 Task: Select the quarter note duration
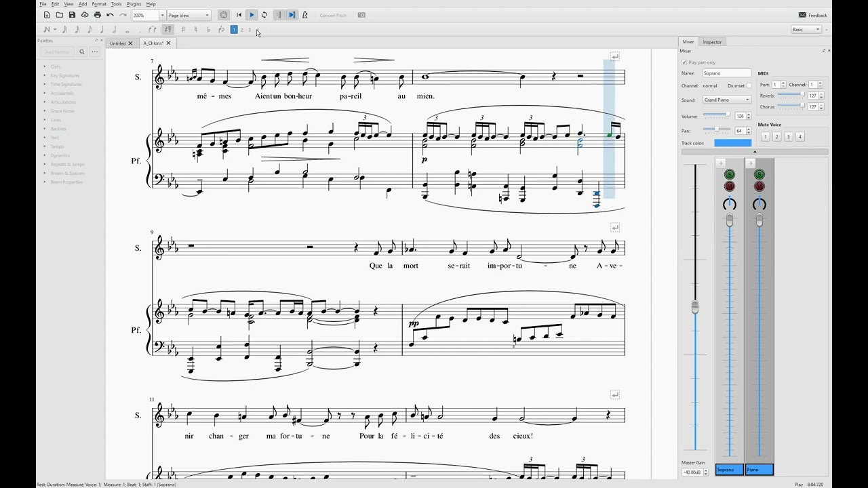(x=102, y=29)
